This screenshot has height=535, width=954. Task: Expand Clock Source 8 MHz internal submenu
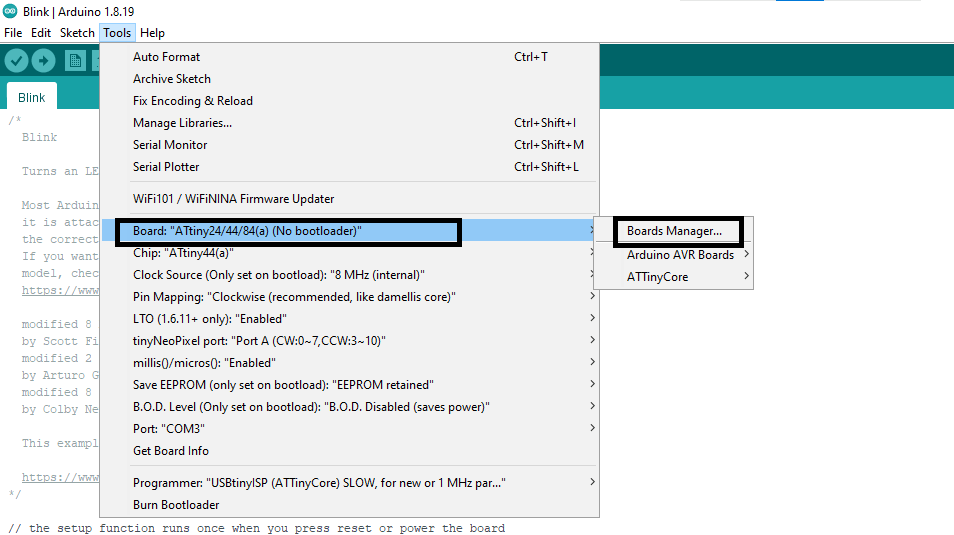(349, 274)
